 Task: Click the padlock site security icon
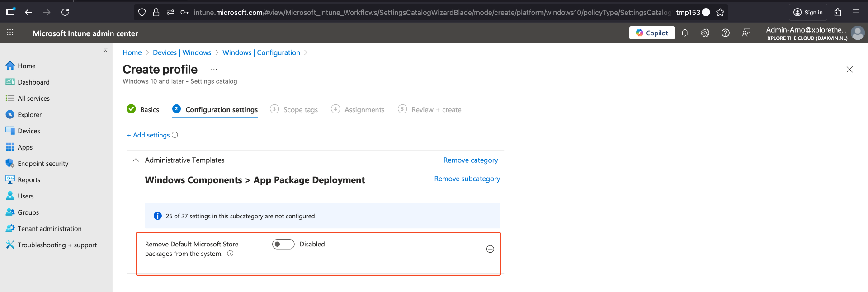tap(156, 12)
